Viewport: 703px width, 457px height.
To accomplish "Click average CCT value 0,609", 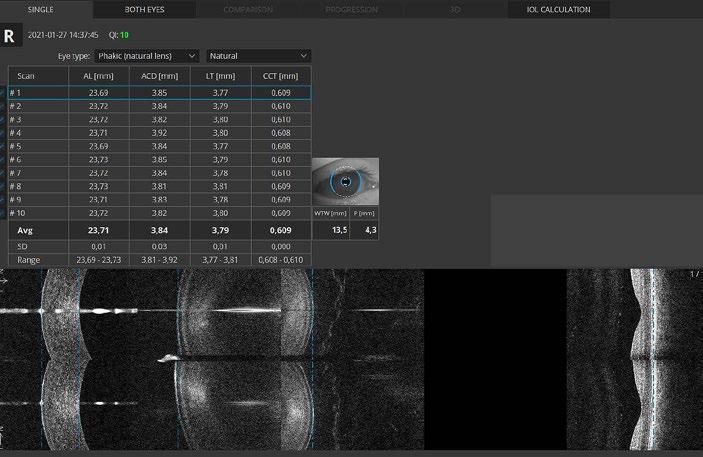I will (281, 231).
